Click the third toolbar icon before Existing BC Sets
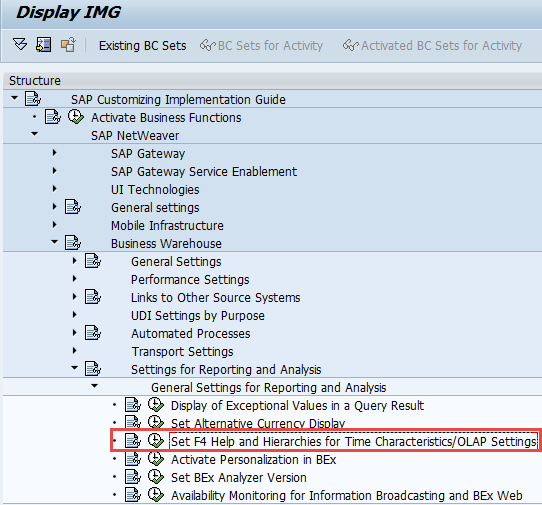Viewport: 542px width, 505px height. [68, 45]
